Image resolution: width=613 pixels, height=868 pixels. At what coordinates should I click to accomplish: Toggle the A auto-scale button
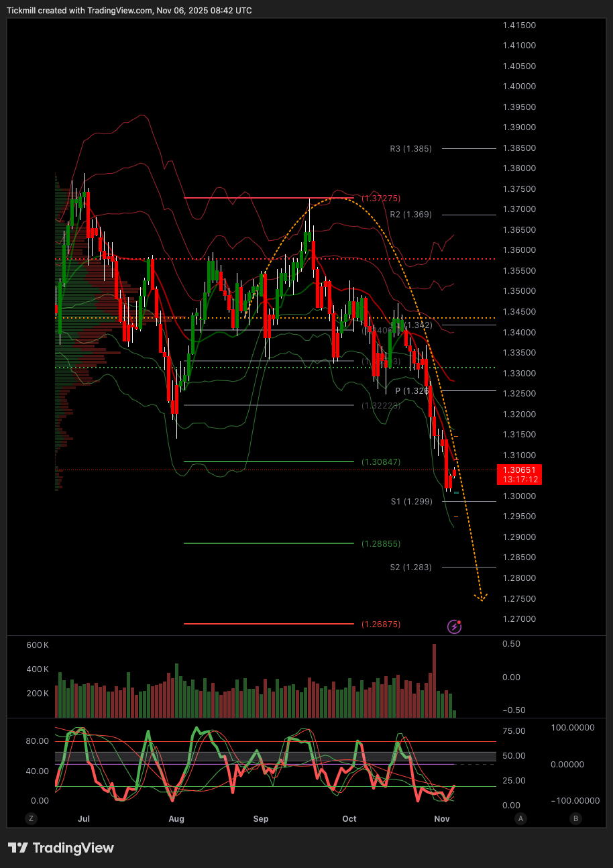(520, 818)
